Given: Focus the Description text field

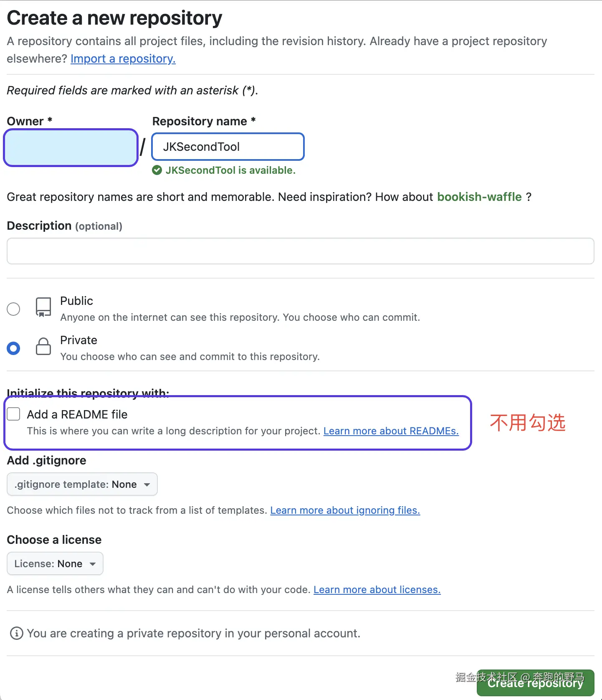Looking at the screenshot, I should pyautogui.click(x=301, y=251).
